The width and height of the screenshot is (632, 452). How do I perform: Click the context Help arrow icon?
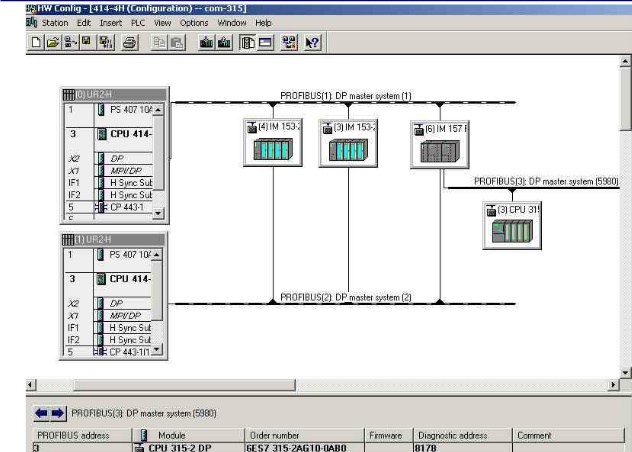point(312,42)
